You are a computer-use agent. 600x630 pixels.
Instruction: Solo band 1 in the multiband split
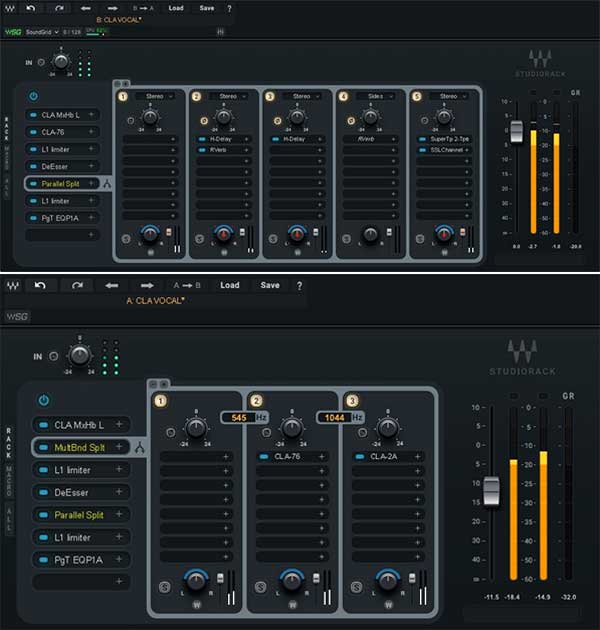tap(164, 587)
